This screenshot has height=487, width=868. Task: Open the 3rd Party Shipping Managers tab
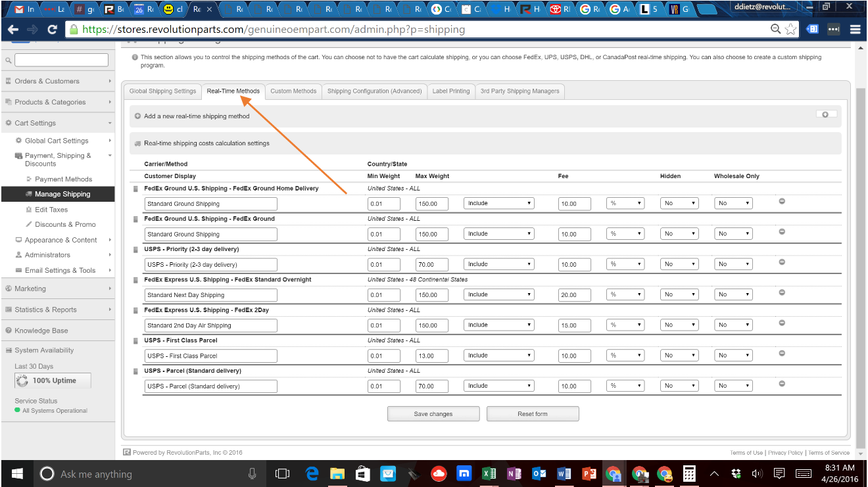(x=519, y=91)
